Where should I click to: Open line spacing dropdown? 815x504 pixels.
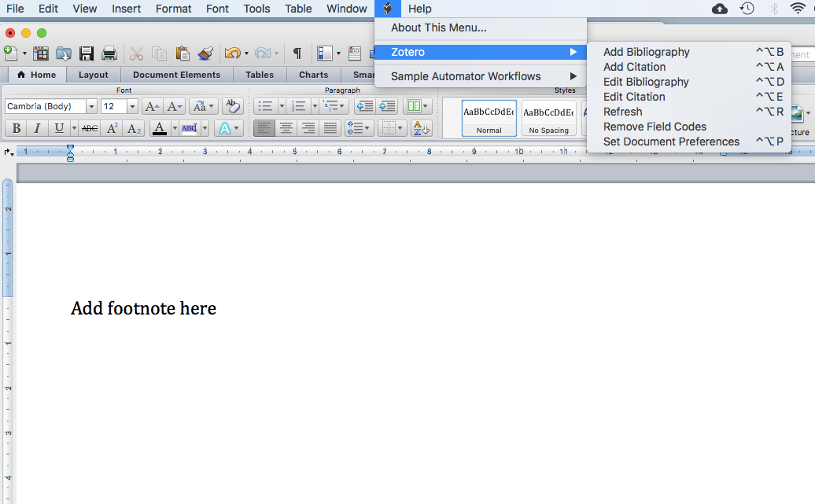point(358,128)
